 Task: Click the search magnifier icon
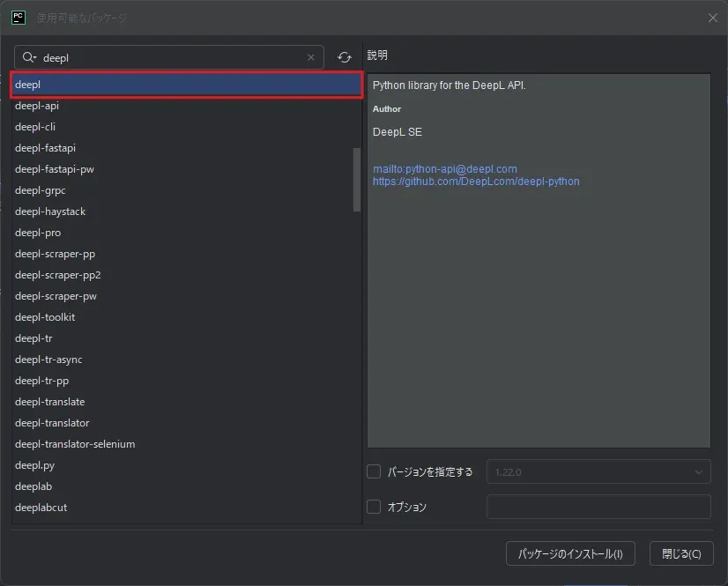click(x=29, y=57)
